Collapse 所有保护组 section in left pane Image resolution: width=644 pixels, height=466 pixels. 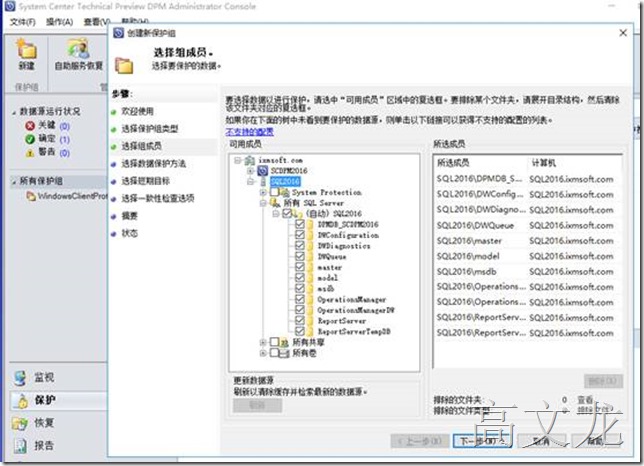tap(14, 181)
